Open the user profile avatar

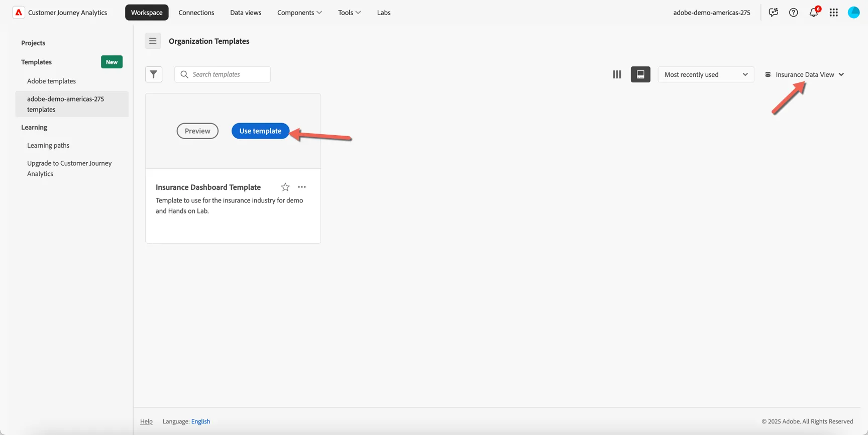(x=854, y=13)
